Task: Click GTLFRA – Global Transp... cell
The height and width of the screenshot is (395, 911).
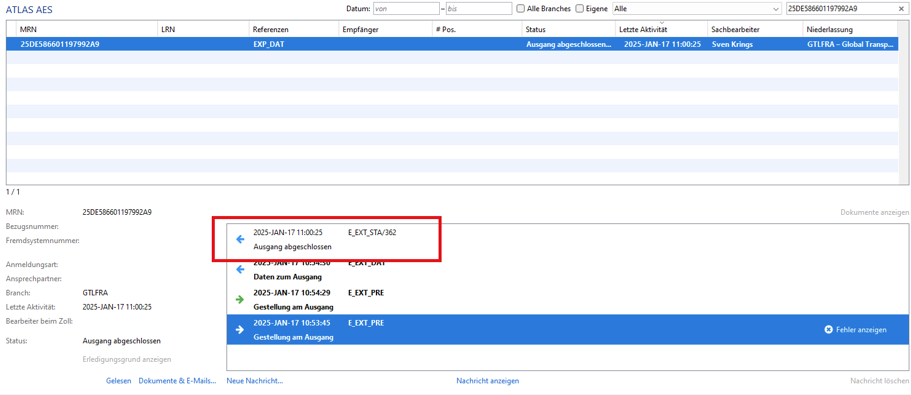Action: pyautogui.click(x=851, y=44)
